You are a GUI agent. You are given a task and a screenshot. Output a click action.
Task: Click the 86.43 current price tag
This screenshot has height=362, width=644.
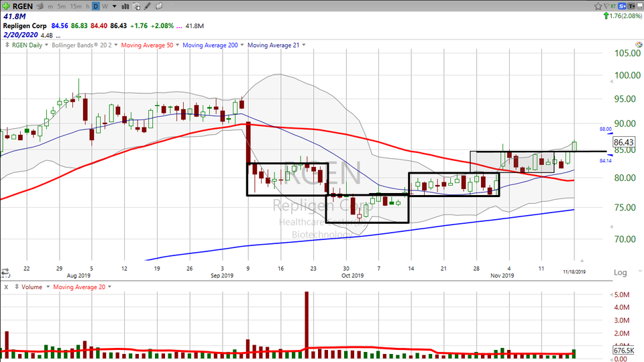click(x=623, y=142)
